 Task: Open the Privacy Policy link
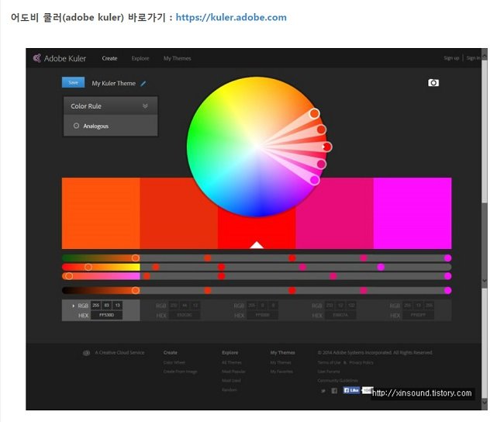[x=361, y=362]
